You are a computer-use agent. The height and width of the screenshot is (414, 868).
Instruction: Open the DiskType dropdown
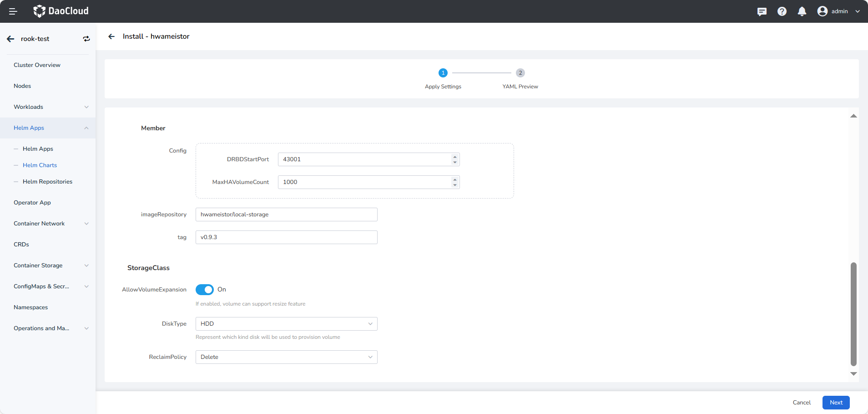[286, 324]
